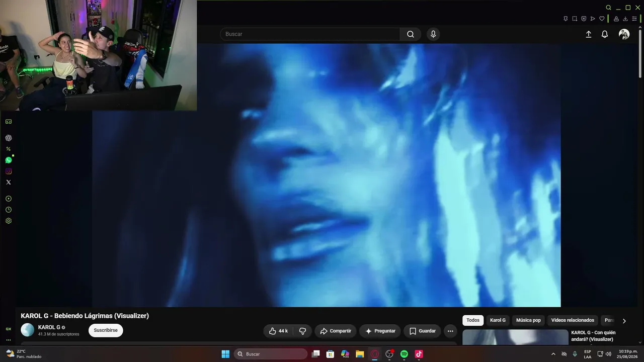Screen dimensions: 644x362
Task: Click the pin icon in browser toolbar
Action: click(566, 19)
